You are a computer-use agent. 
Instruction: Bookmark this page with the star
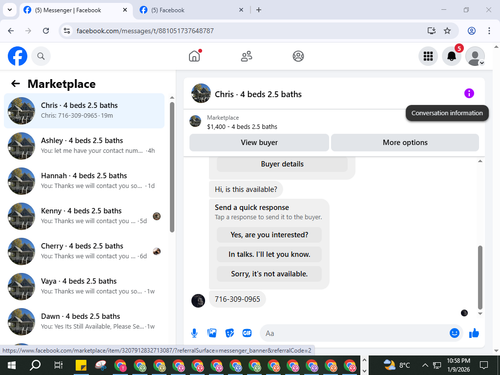coord(447,31)
